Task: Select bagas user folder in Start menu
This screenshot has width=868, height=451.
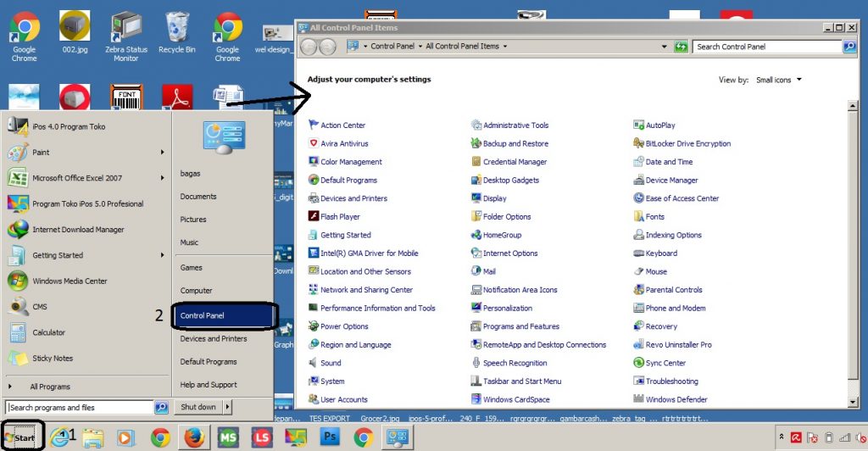Action: [190, 173]
